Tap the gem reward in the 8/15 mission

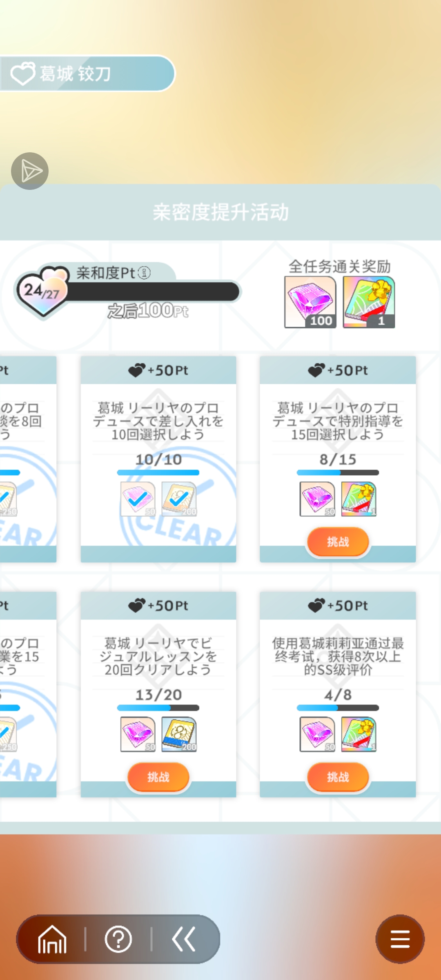pyautogui.click(x=317, y=499)
